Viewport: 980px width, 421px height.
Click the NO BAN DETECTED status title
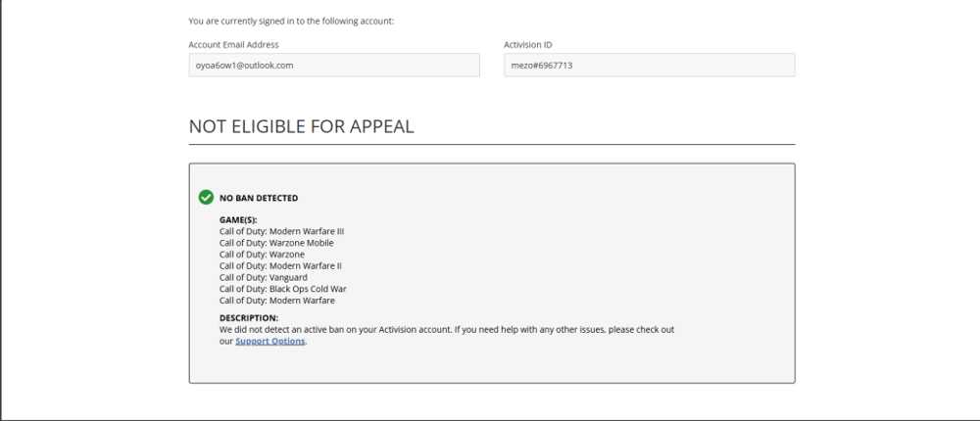(259, 198)
